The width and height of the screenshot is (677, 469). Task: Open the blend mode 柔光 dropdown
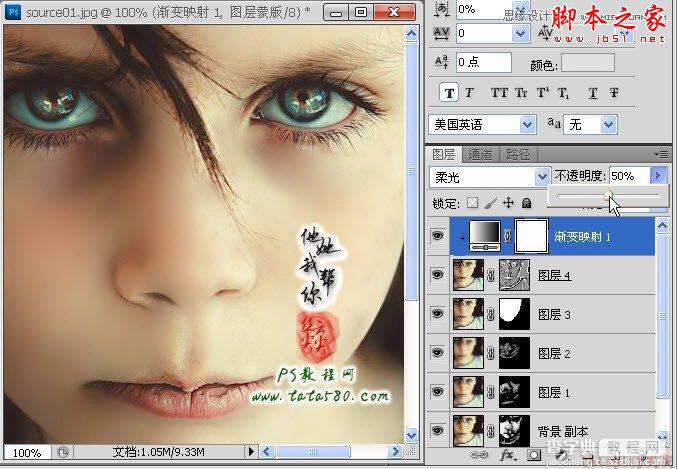541,177
